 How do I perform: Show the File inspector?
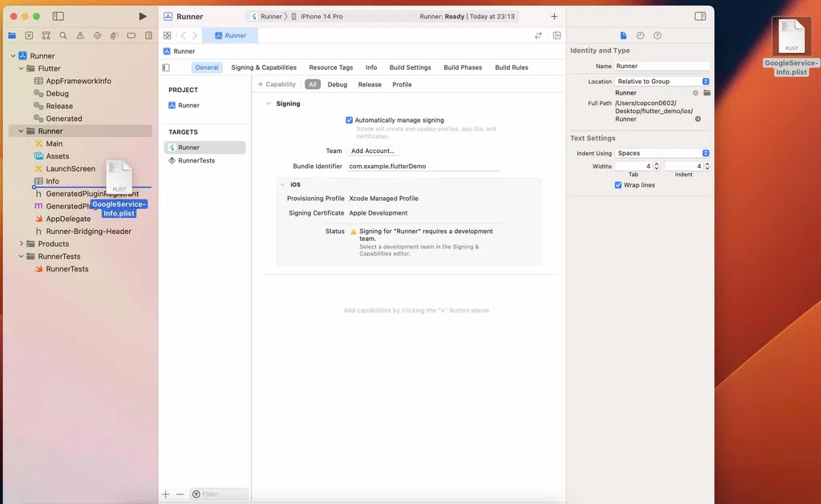point(623,35)
